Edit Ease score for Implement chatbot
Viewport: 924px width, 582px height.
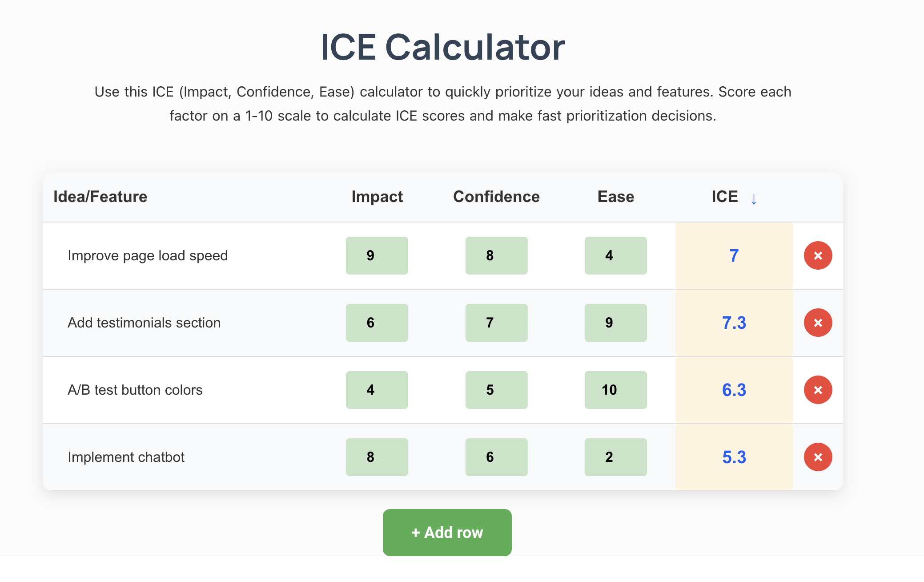click(615, 457)
